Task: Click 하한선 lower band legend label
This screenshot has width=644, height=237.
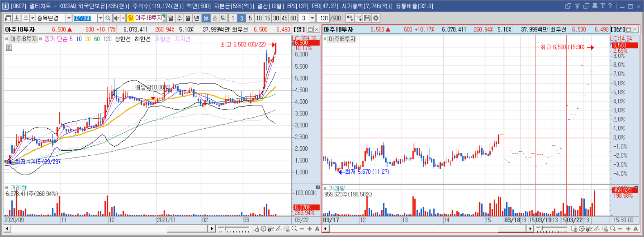Action: (x=142, y=39)
